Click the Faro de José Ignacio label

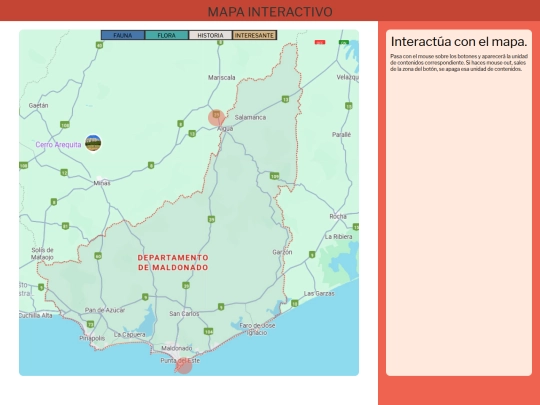(x=257, y=329)
